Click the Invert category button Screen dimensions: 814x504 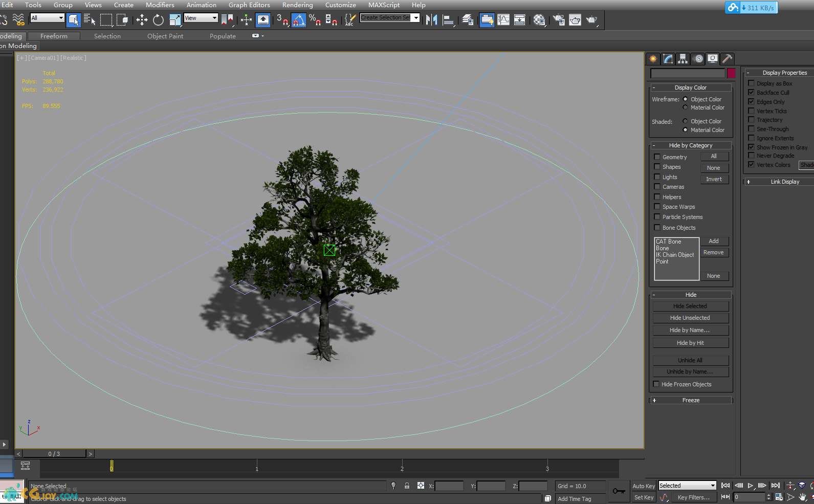(x=714, y=179)
